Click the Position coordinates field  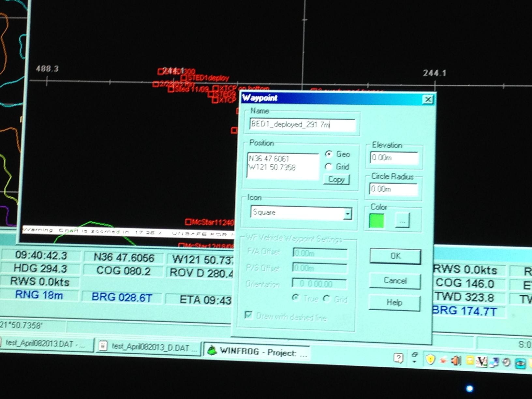coord(283,166)
